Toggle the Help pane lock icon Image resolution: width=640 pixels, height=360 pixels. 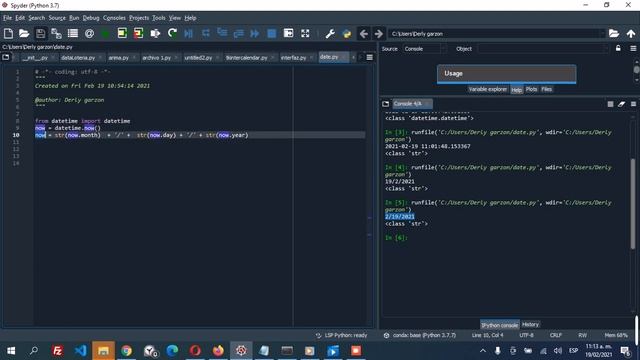pyautogui.click(x=618, y=49)
